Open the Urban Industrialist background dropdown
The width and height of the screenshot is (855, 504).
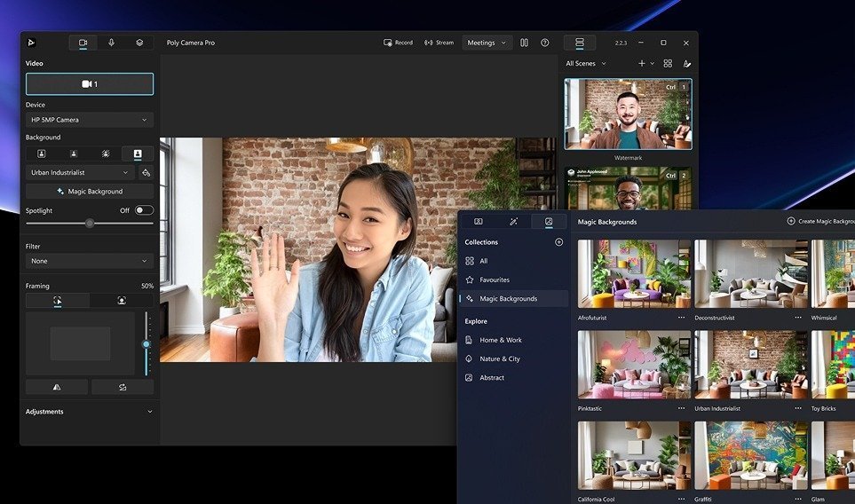coord(80,173)
